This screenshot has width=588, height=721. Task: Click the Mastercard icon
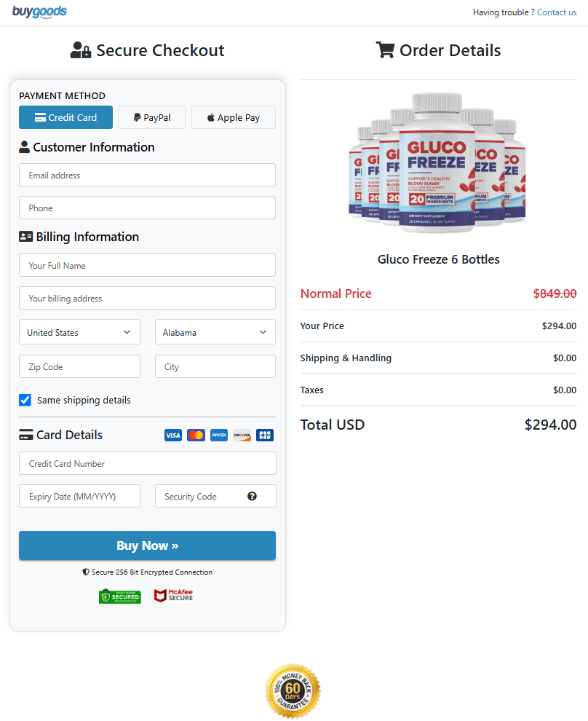196,436
